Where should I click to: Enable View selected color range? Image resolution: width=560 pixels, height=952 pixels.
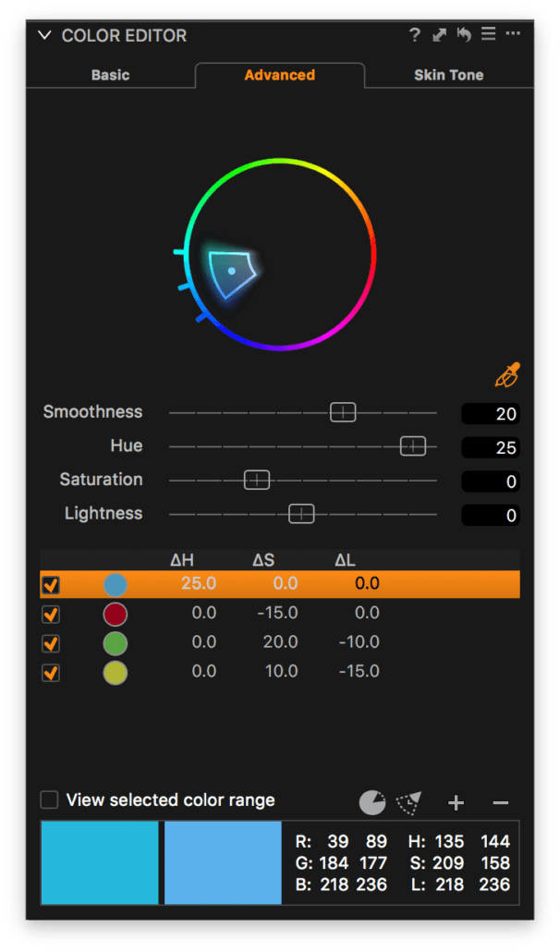51,800
